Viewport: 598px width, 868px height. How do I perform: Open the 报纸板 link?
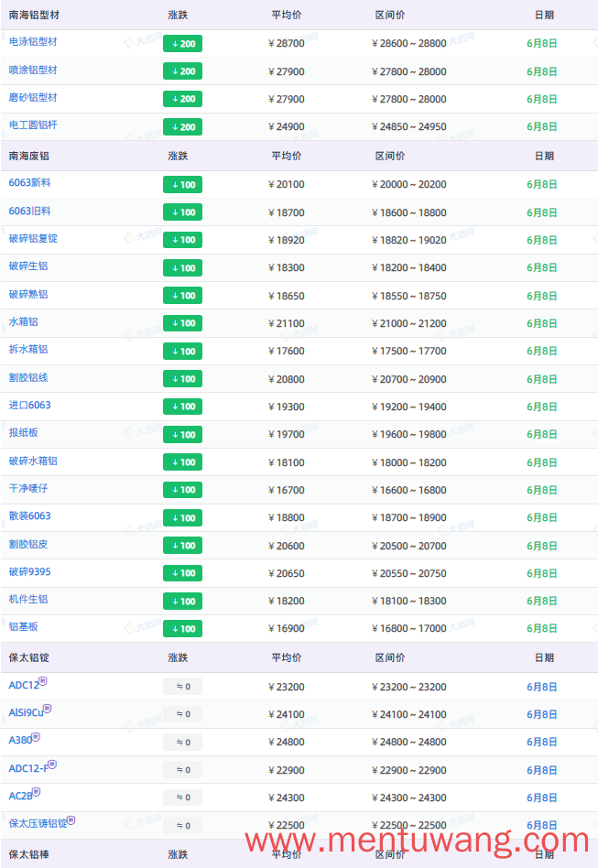point(23,433)
